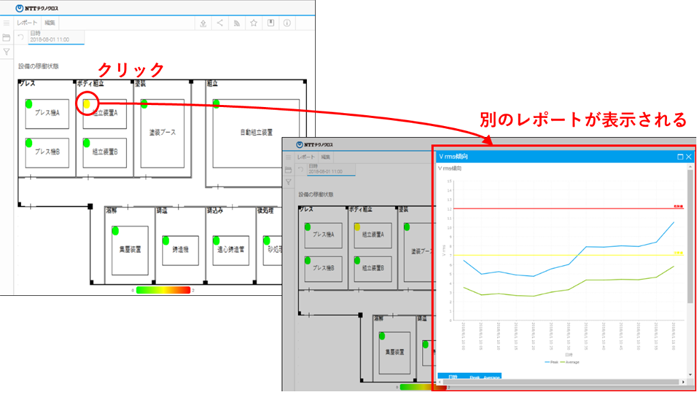
Task: Click the share icon in top toolbar
Action: (x=220, y=23)
